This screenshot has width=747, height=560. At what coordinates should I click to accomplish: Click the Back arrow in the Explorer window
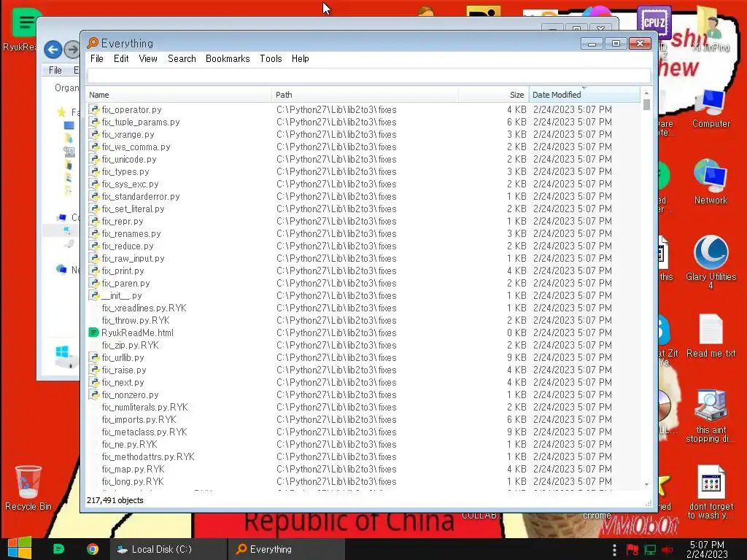[x=53, y=50]
